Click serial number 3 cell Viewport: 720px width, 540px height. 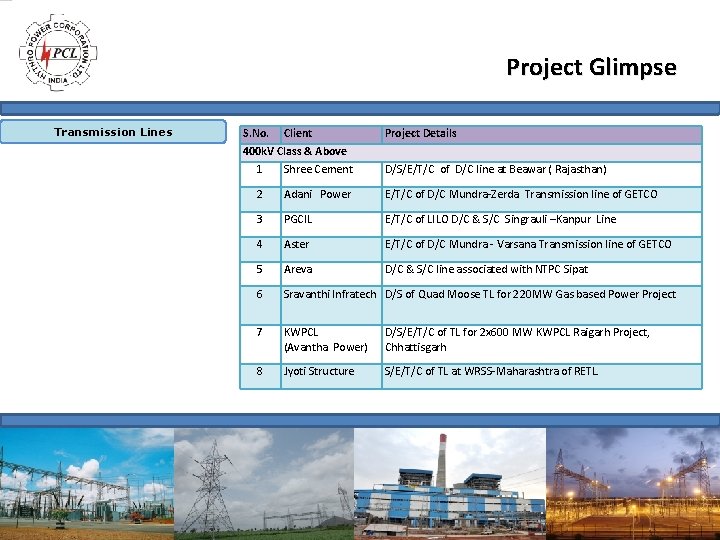(x=260, y=224)
